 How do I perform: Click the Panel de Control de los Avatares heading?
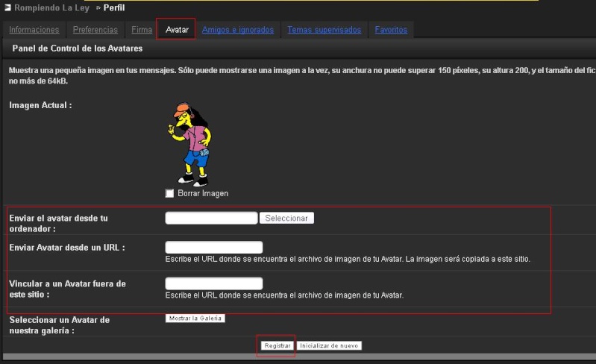tap(78, 48)
